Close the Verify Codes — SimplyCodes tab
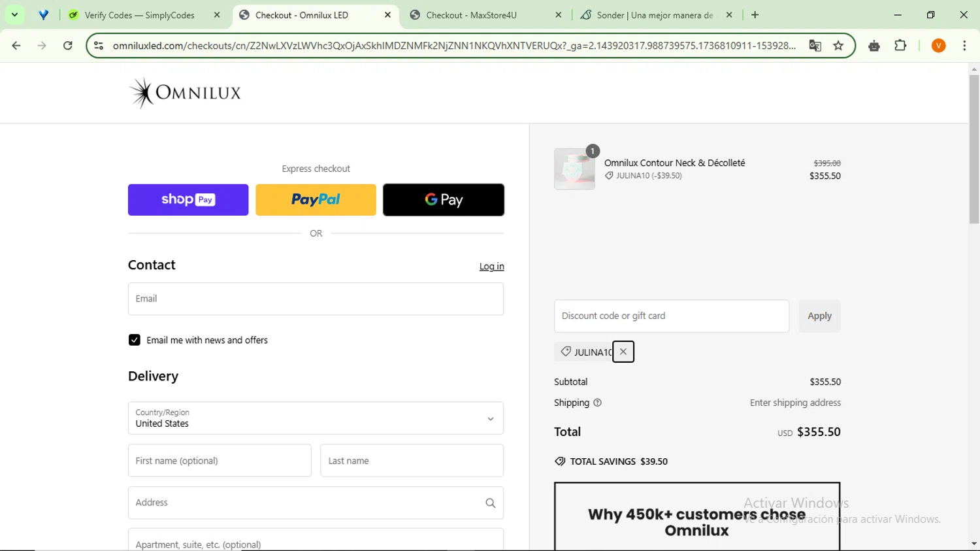980x551 pixels. click(x=217, y=15)
